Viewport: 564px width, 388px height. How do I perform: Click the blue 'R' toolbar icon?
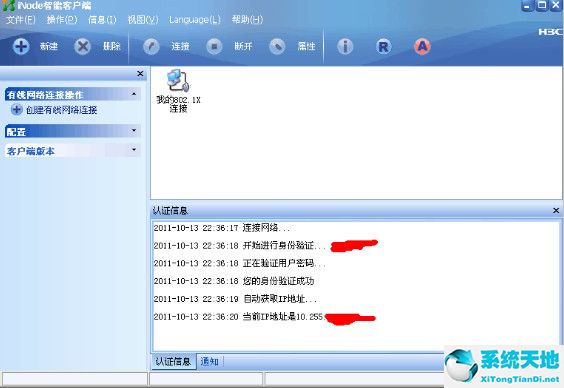pyautogui.click(x=384, y=46)
